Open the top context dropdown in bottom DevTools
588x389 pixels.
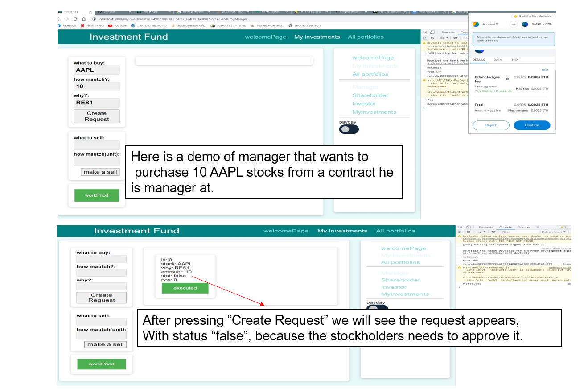pyautogui.click(x=481, y=232)
